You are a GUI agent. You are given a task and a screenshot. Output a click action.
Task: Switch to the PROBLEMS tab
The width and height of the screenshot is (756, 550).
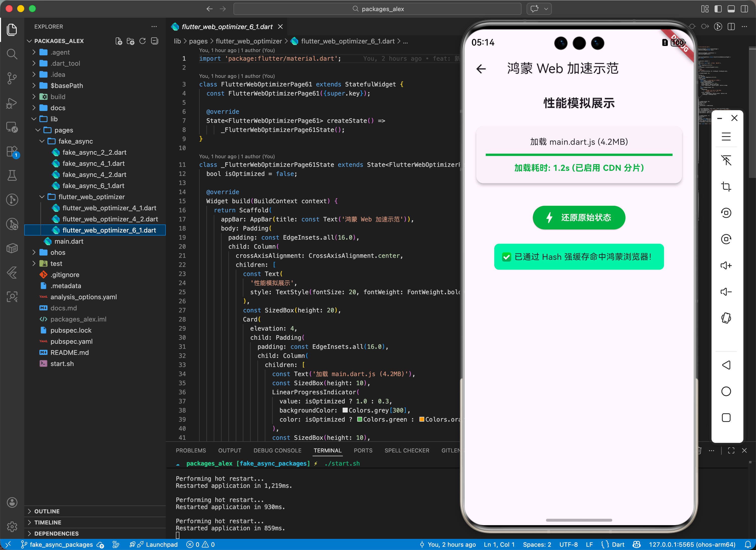191,450
